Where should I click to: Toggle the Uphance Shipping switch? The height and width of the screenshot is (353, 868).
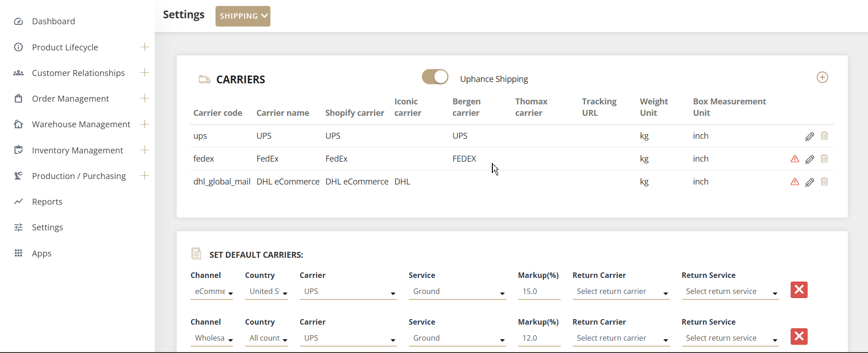[x=435, y=77]
